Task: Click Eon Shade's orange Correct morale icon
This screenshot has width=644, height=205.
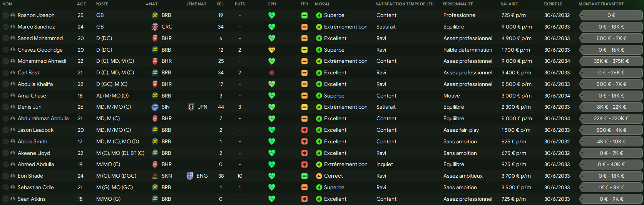Action: pos(319,176)
